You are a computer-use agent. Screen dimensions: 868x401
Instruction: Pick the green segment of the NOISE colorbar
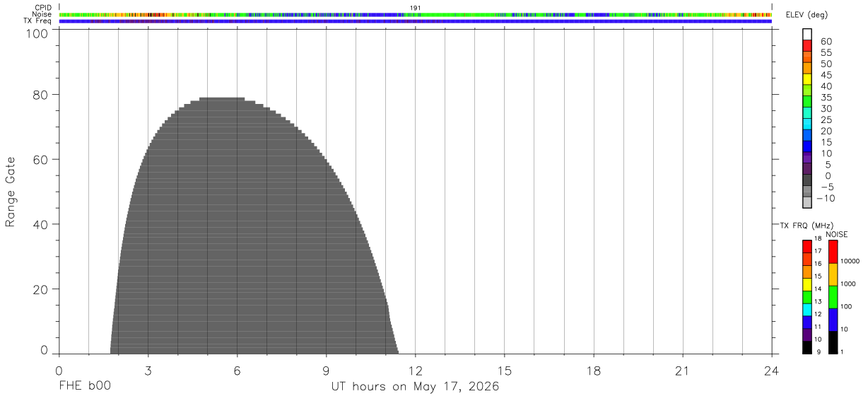(x=833, y=297)
